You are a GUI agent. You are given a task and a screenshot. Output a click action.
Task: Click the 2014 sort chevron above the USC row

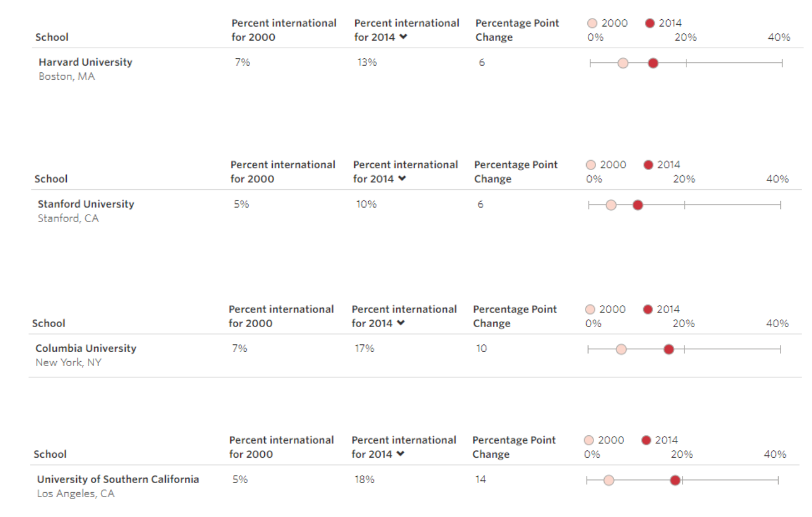(400, 454)
